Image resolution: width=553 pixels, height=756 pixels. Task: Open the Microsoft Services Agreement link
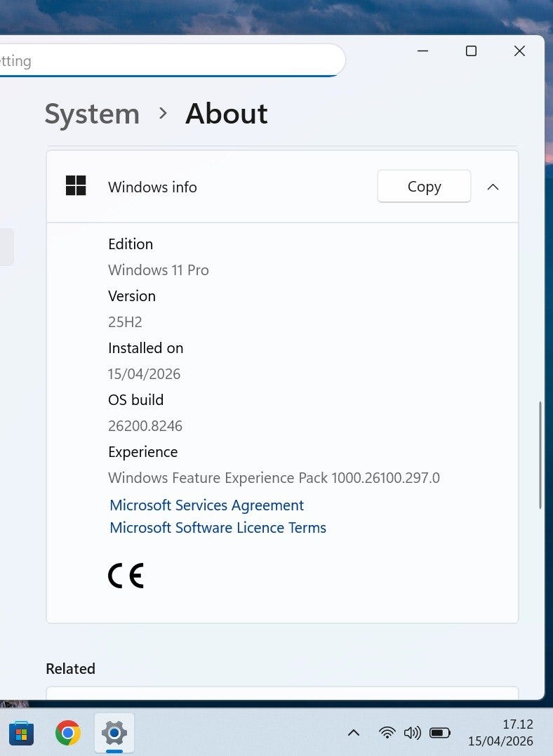pyautogui.click(x=206, y=505)
